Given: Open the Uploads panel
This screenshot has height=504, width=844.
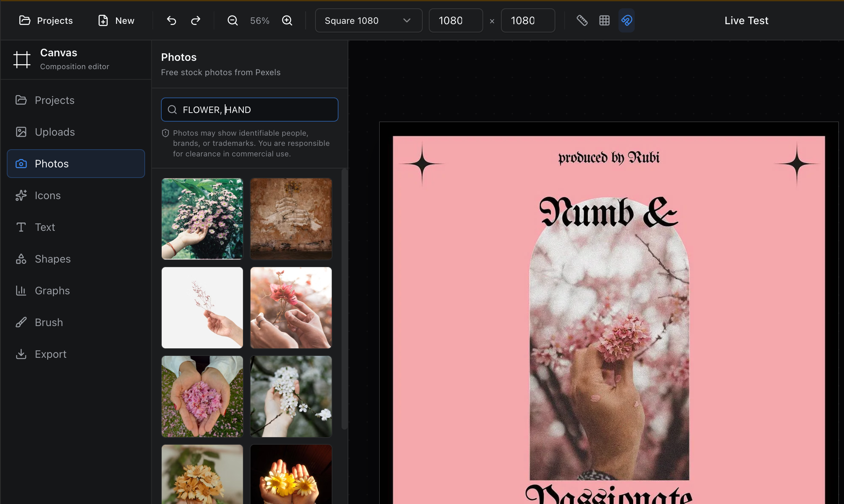Looking at the screenshot, I should [x=76, y=132].
